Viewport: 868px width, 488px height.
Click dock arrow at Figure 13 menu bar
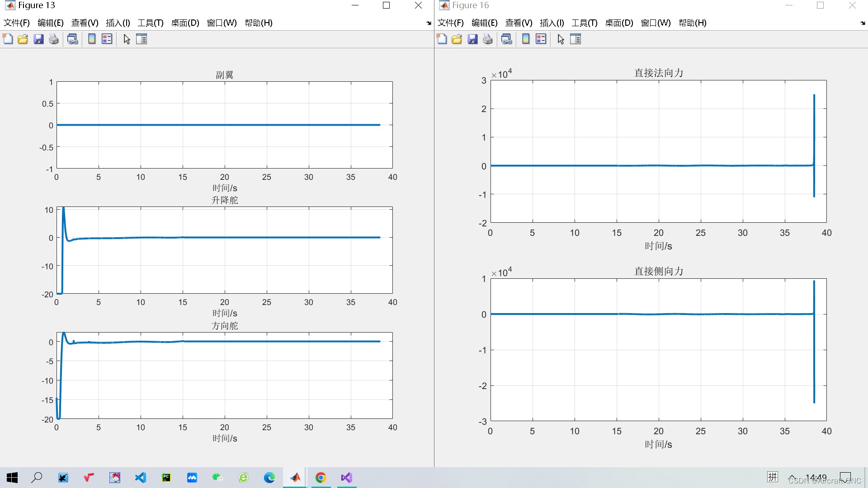429,23
